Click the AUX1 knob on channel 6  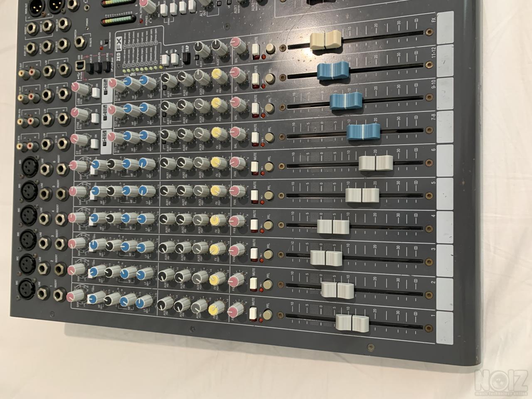[166, 163]
